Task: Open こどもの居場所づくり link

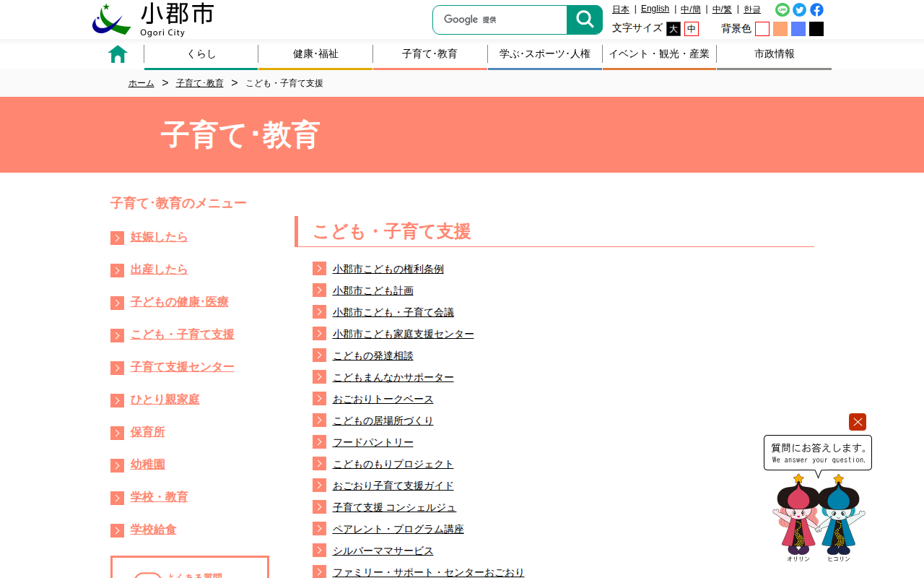Action: pyautogui.click(x=383, y=420)
